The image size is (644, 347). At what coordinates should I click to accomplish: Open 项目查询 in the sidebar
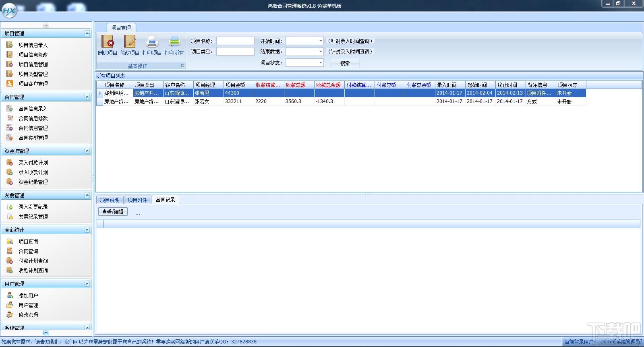[28, 242]
